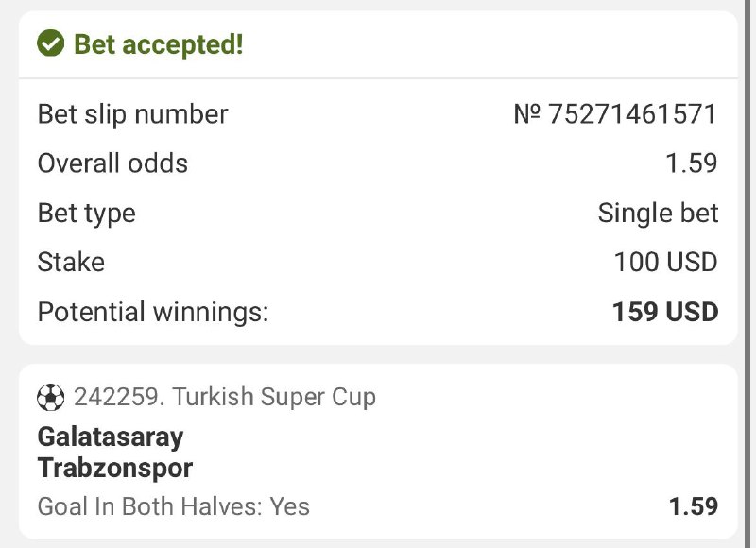The image size is (756, 548).
Task: Click "Goal In Both Halves: Yes" selection
Action: pyautogui.click(x=173, y=506)
